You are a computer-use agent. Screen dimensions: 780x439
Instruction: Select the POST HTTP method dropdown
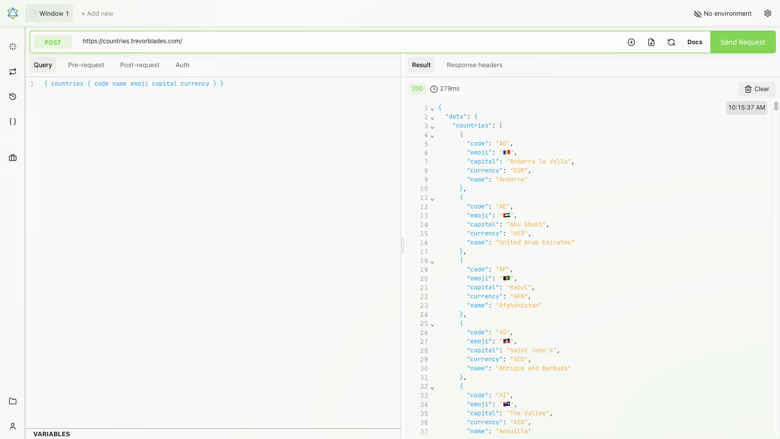tap(53, 42)
